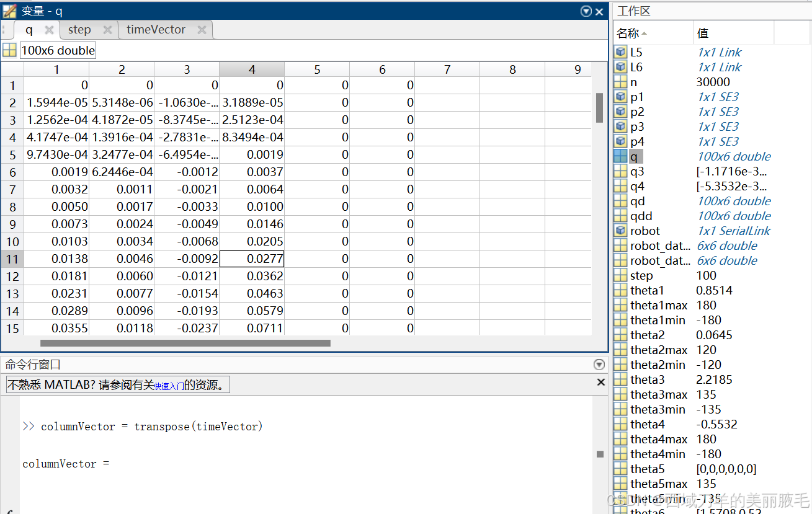812x514 pixels.
Task: Click the value 2.2185 of theta3
Action: pyautogui.click(x=715, y=379)
